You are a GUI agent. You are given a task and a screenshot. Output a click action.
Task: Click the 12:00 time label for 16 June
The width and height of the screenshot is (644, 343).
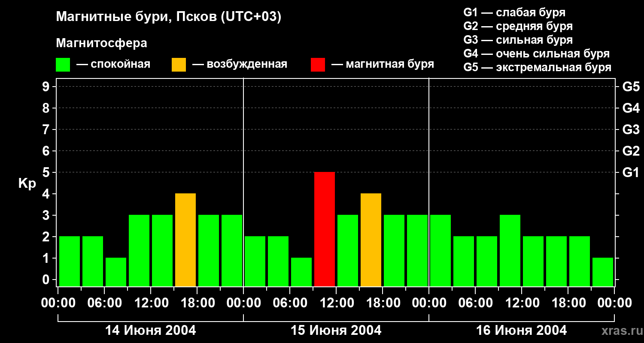click(x=522, y=303)
